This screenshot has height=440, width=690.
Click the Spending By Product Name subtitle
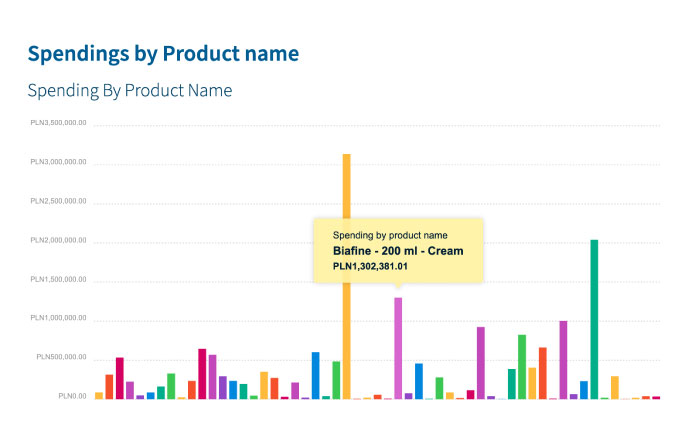pyautogui.click(x=130, y=91)
